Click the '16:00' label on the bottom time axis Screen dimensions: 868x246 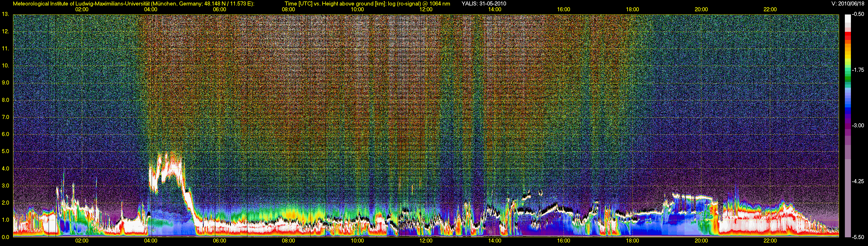[x=564, y=241]
